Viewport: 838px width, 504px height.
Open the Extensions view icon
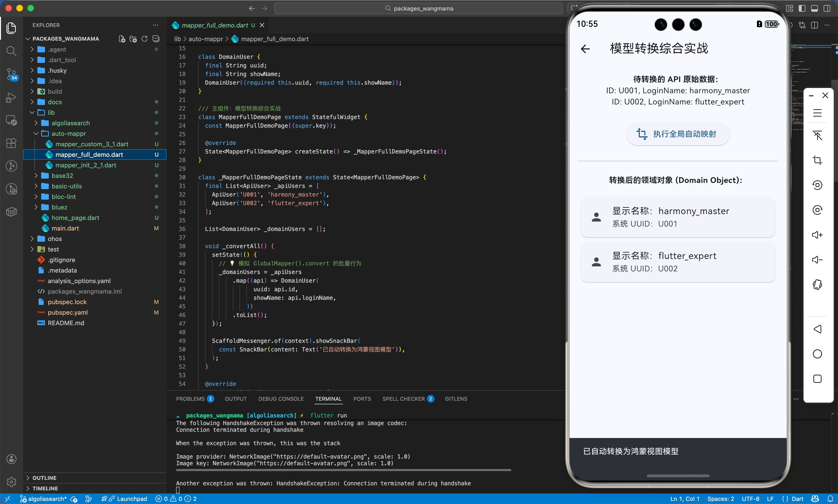click(11, 143)
